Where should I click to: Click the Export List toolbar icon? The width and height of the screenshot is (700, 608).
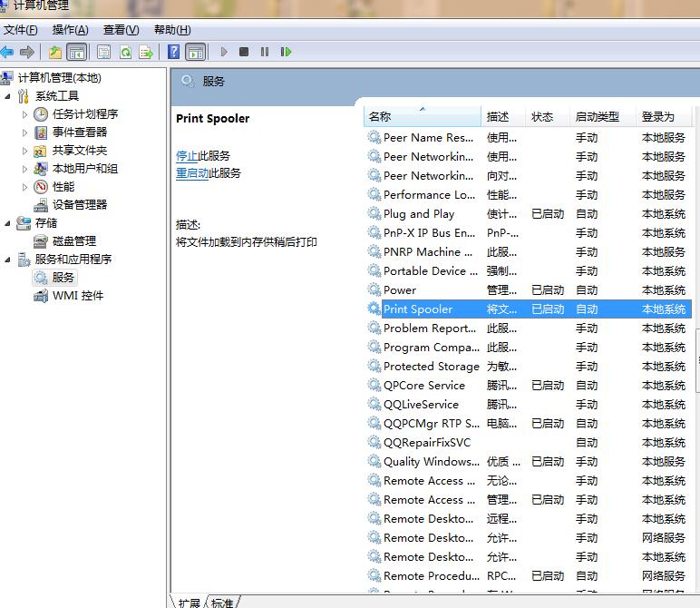(146, 53)
